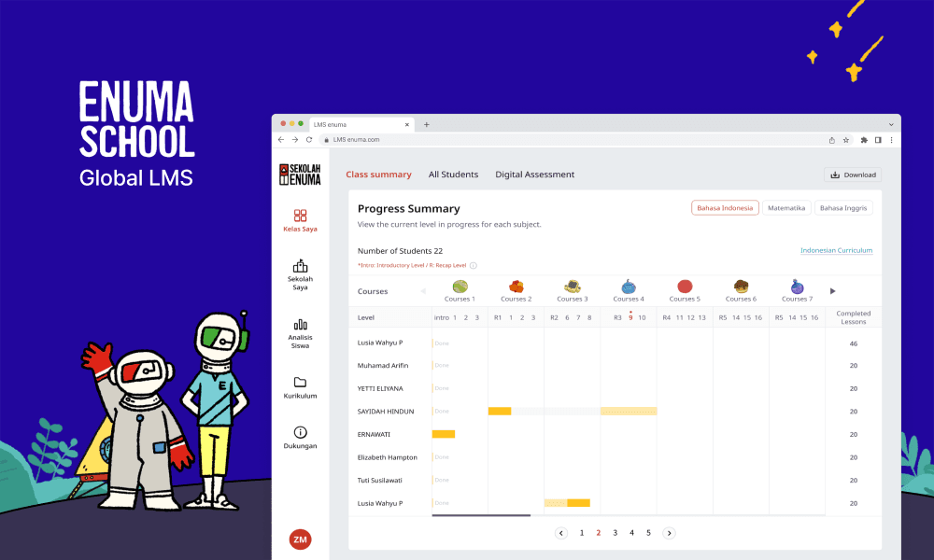Open Kurikulum folder icon
The height and width of the screenshot is (560, 934).
coord(300,382)
